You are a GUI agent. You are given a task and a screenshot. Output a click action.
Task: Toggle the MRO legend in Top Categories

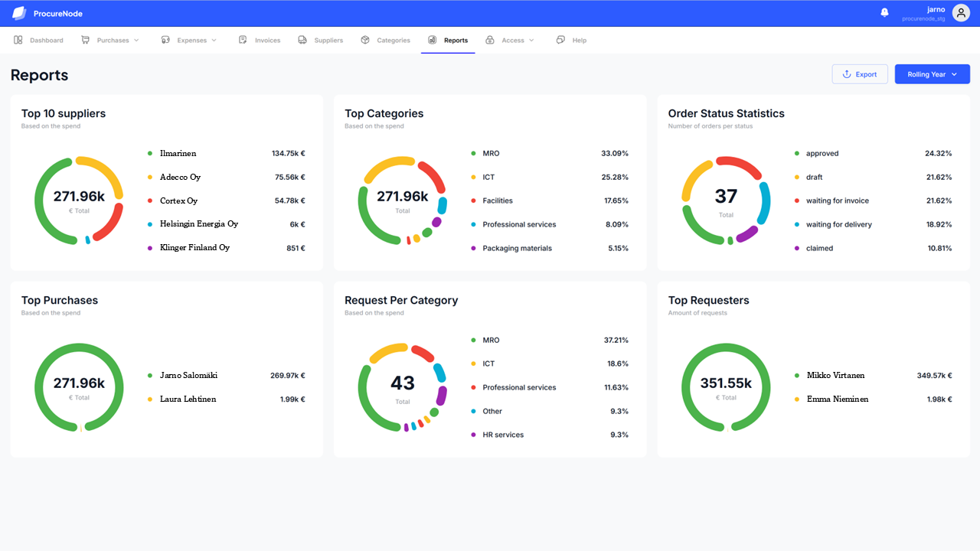click(x=490, y=154)
